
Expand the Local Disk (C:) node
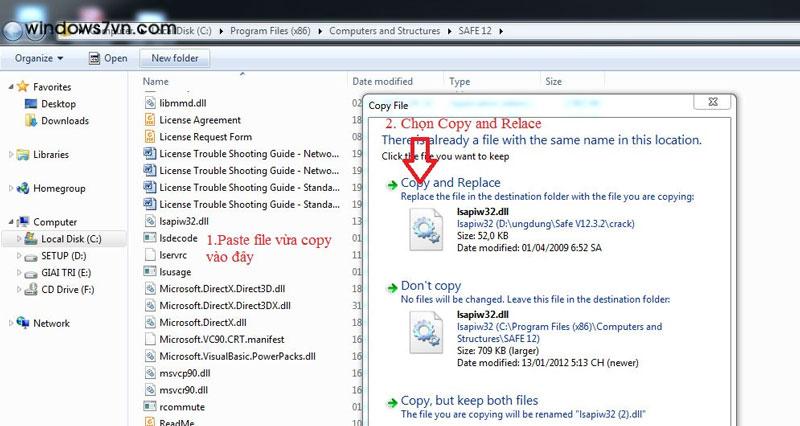click(19, 238)
